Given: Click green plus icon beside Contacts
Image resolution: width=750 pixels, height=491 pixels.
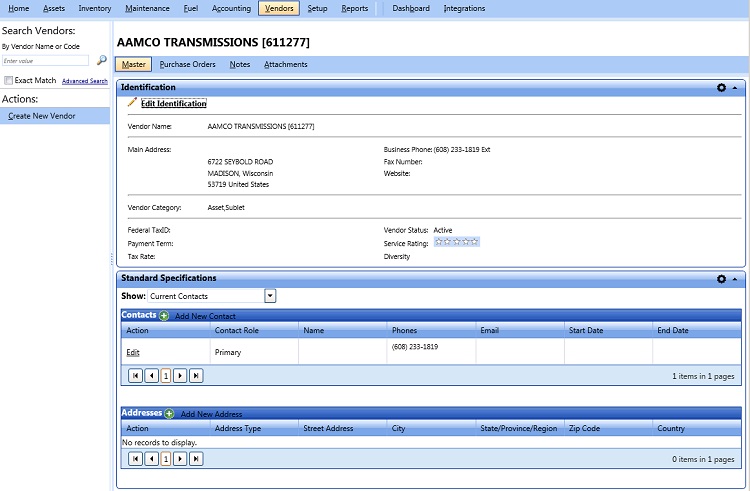Looking at the screenshot, I should (164, 316).
